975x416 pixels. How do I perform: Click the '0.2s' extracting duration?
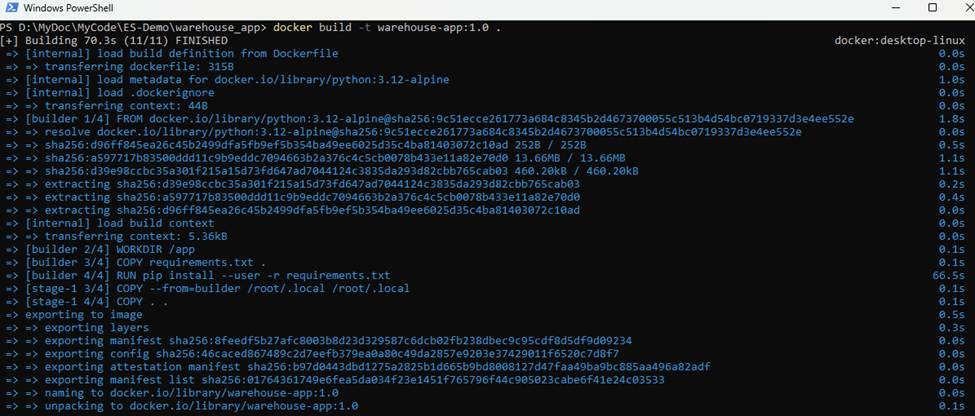(953, 184)
